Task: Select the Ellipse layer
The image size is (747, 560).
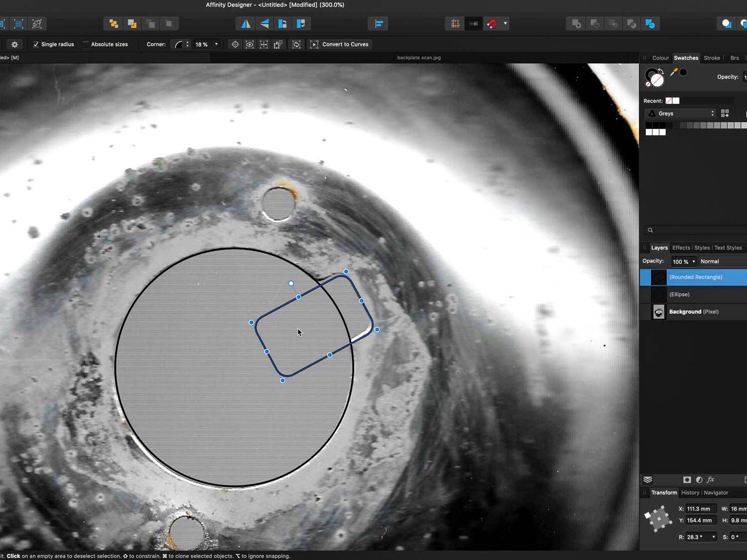Action: coord(693,294)
